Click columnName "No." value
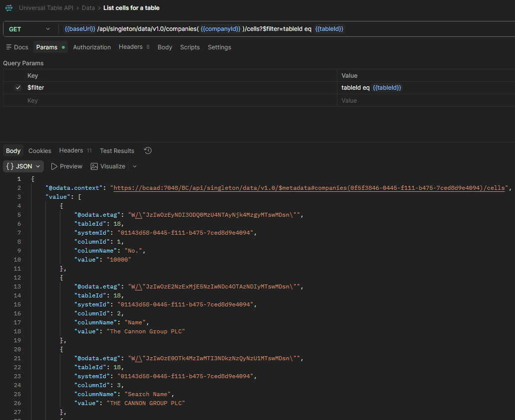 coord(133,251)
